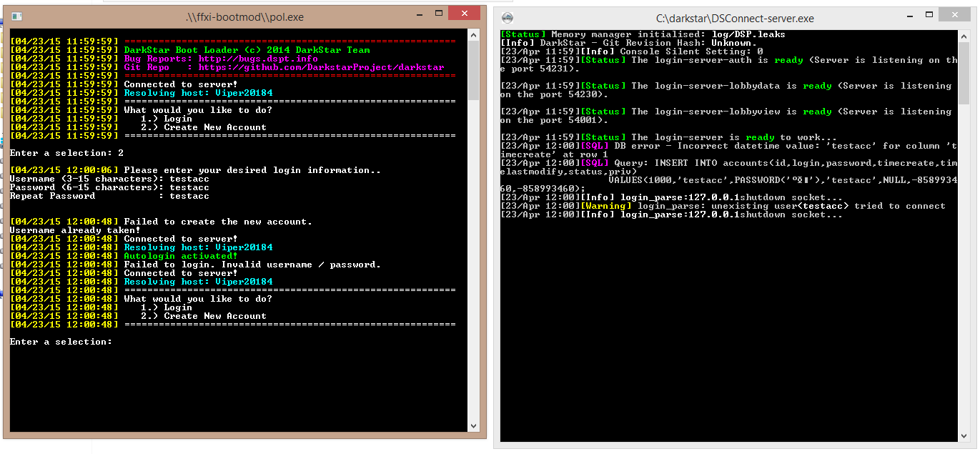Open the pol.exe window system menu icon
This screenshot has height=454, width=980.
pos(16,16)
